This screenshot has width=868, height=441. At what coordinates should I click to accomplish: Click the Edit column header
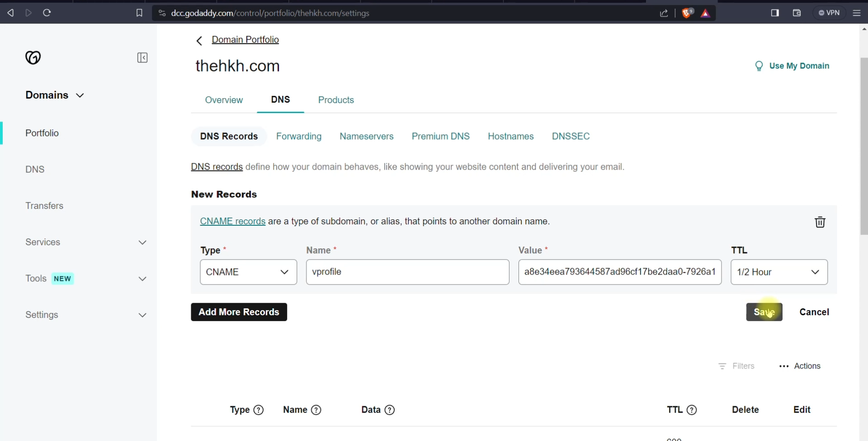802,410
